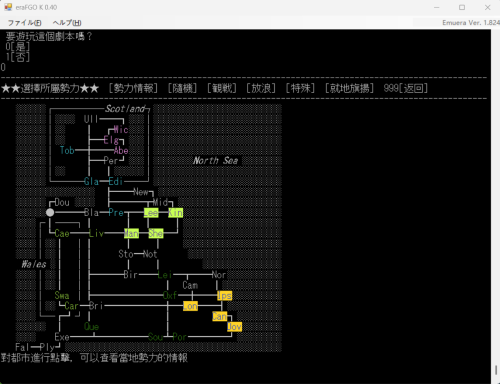The height and width of the screenshot is (384, 500).
Task: Select the highlighted Lee city
Action: [151, 212]
